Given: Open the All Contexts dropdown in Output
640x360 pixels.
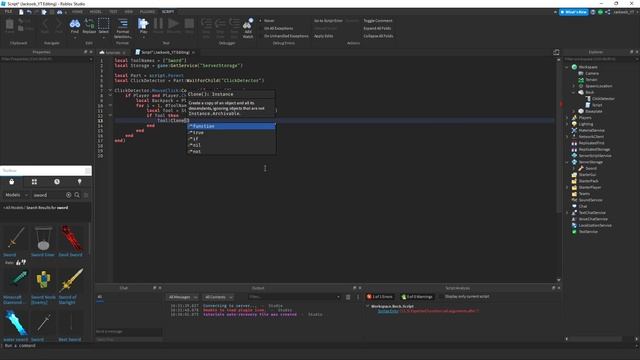Looking at the screenshot, I should [x=218, y=297].
